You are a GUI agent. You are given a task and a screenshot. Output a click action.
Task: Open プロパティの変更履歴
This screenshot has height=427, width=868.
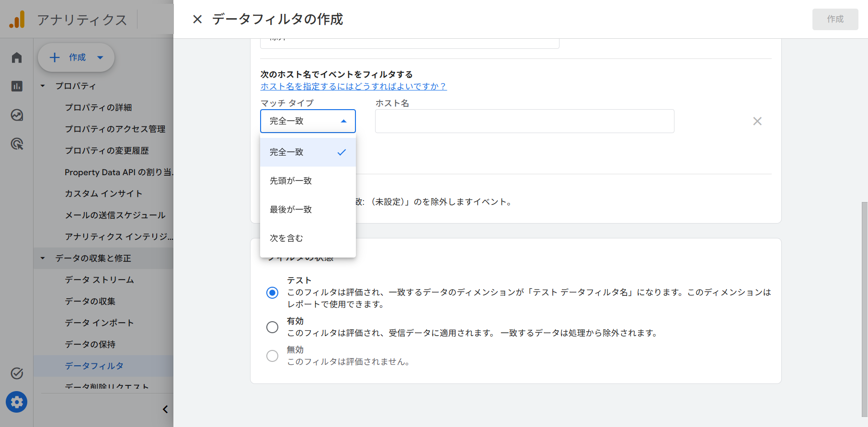click(x=107, y=151)
